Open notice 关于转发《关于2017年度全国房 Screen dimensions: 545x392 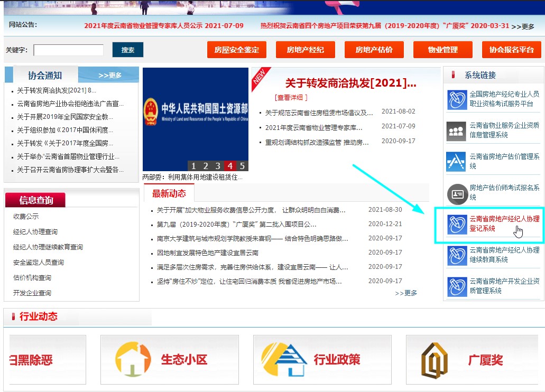click(65, 143)
